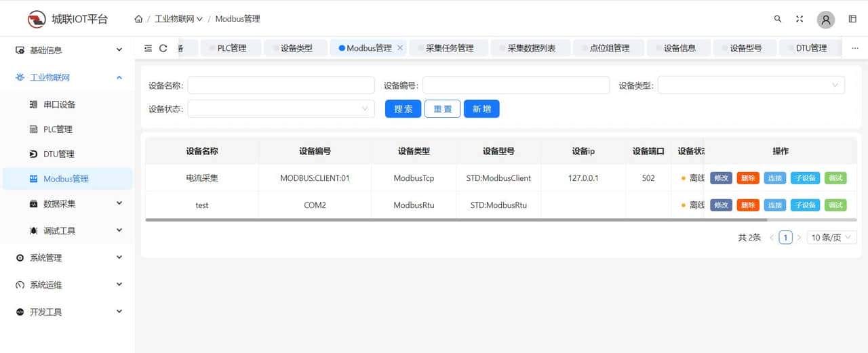This screenshot has width=868, height=353.
Task: Click the 开发工具 sidebar icon
Action: click(x=20, y=312)
